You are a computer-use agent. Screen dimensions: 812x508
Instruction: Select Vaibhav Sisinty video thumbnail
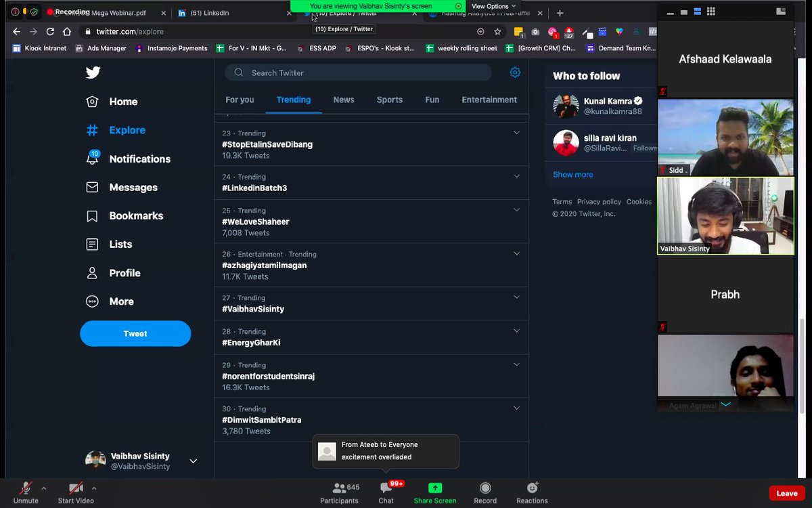726,216
